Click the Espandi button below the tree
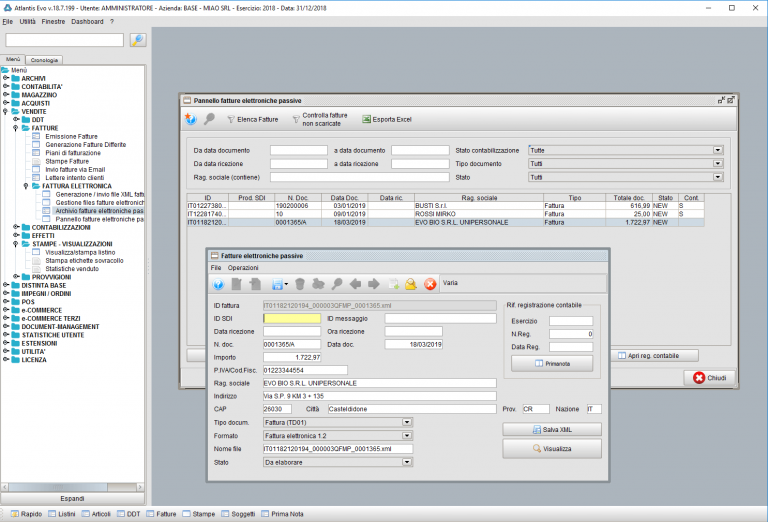The height and width of the screenshot is (522, 768). pos(72,498)
